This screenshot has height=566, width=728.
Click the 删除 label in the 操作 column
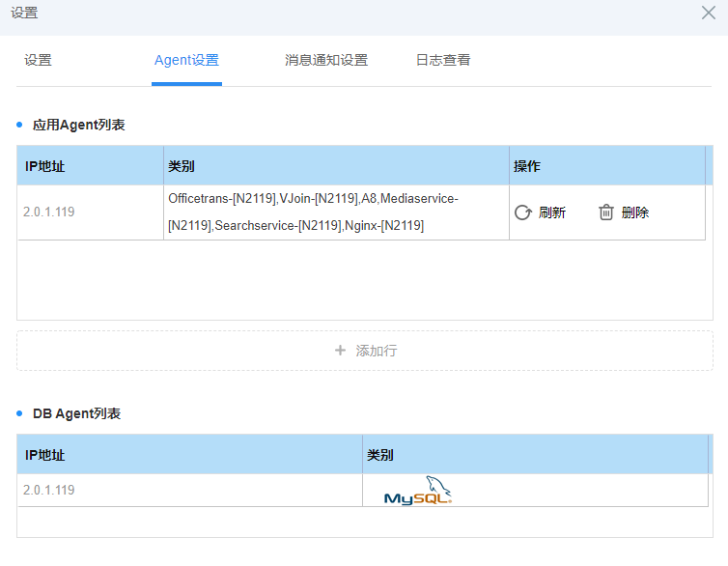pyautogui.click(x=635, y=212)
